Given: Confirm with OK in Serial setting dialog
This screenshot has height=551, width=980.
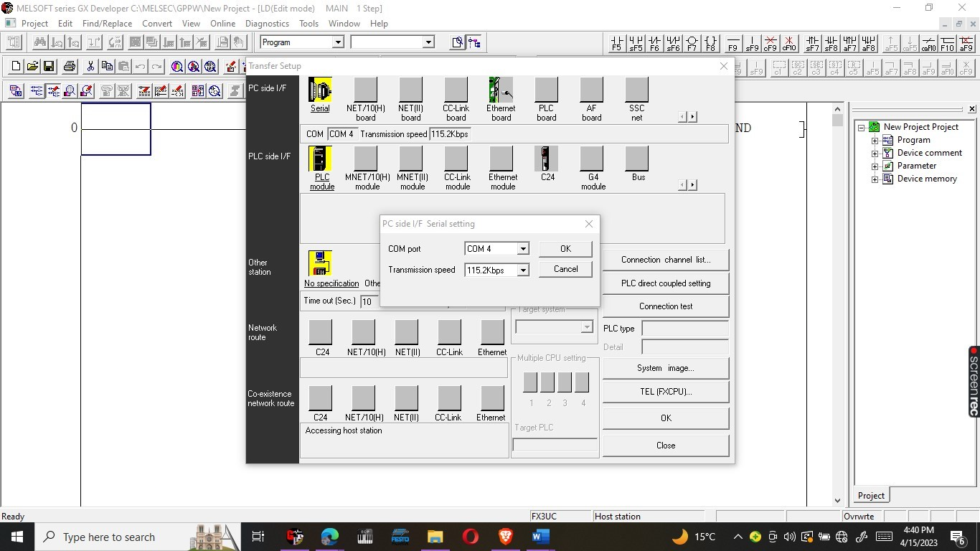Looking at the screenshot, I should coord(565,249).
